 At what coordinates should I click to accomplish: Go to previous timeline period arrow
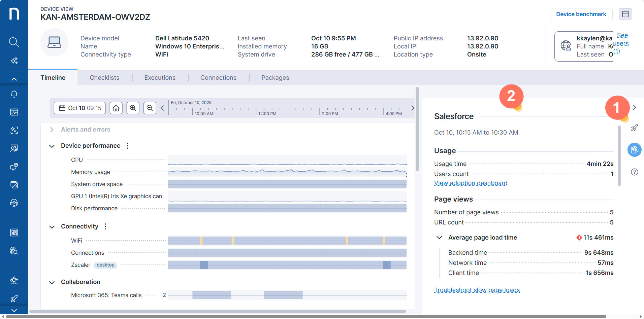(x=162, y=108)
